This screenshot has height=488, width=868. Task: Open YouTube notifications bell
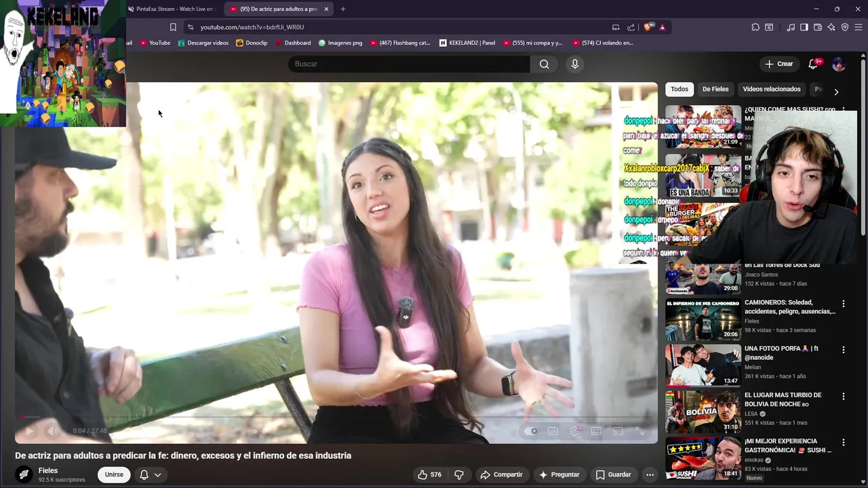813,64
